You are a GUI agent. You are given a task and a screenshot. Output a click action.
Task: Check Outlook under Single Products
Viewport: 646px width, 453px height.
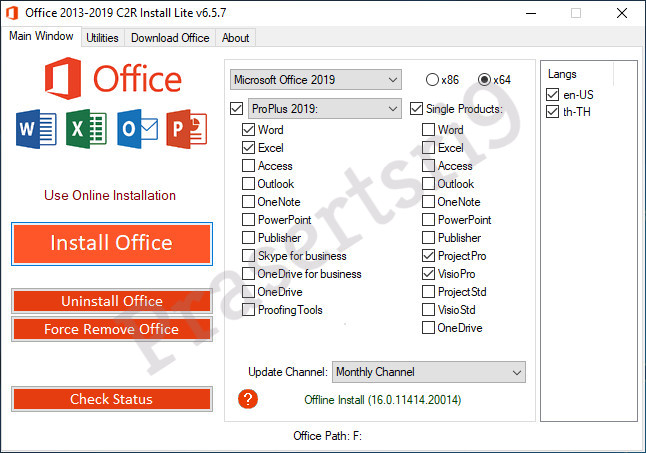[428, 184]
